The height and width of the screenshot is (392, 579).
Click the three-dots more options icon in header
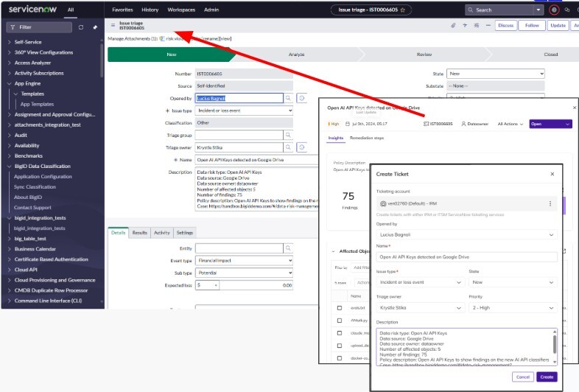488,25
